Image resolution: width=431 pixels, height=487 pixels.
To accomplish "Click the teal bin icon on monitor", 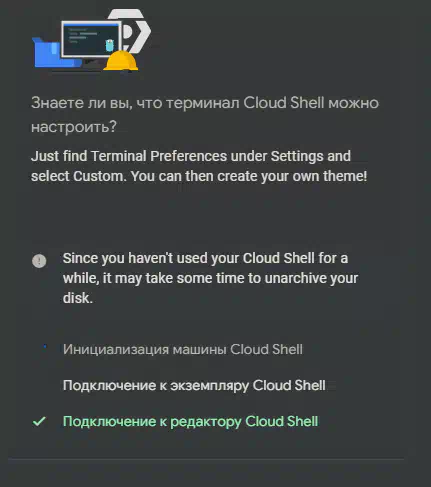I will pyautogui.click(x=110, y=45).
